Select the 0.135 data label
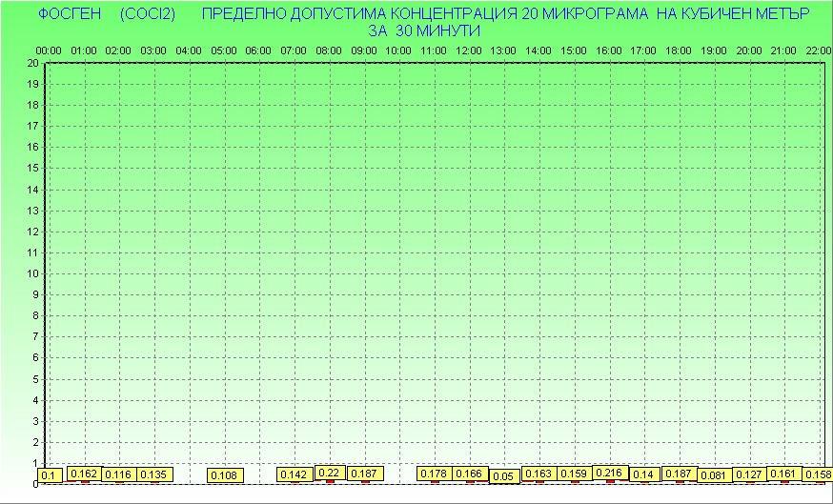 click(154, 474)
